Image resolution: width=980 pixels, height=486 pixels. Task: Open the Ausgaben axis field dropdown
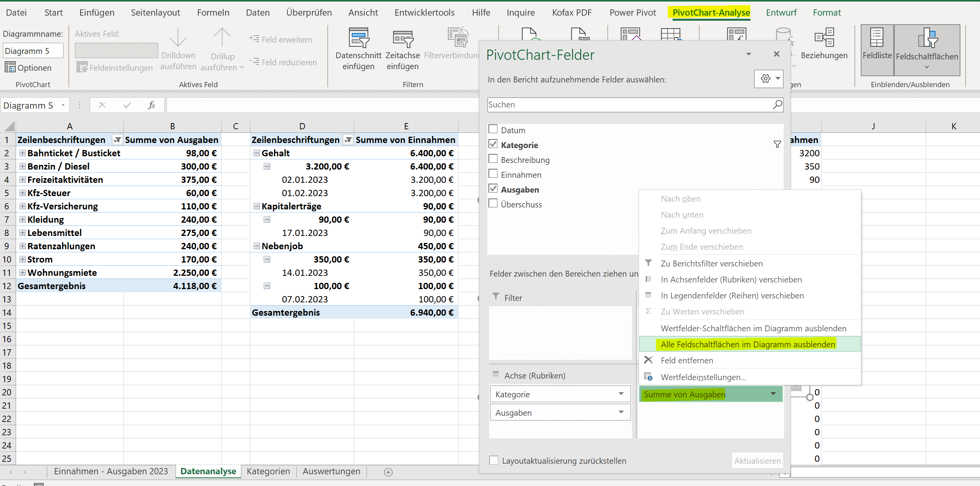[621, 412]
